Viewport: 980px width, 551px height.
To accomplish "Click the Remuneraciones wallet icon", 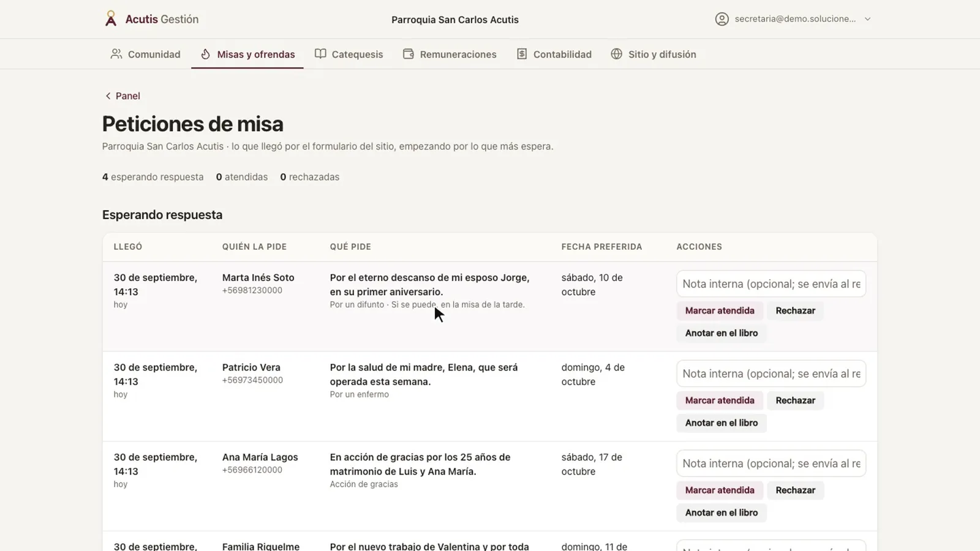I will click(x=409, y=54).
